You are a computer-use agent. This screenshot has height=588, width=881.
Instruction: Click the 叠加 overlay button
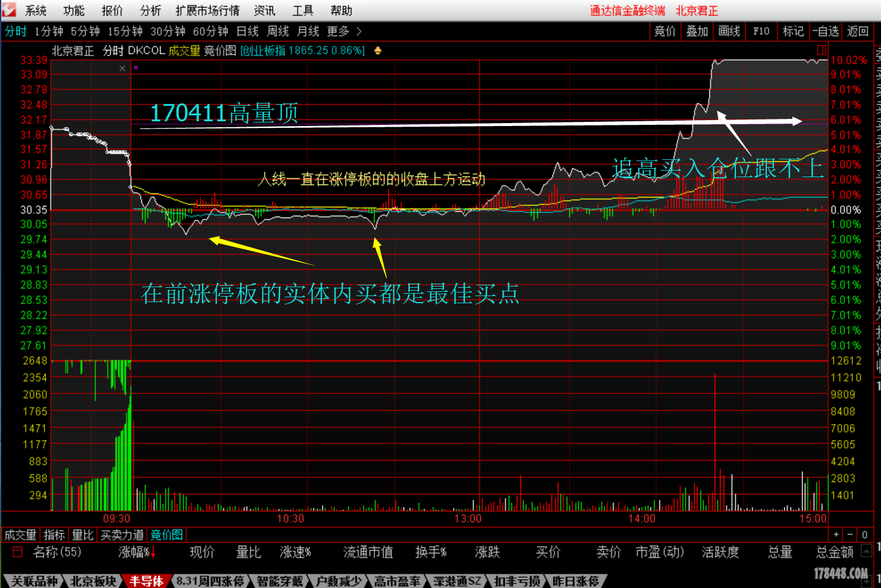coord(697,31)
